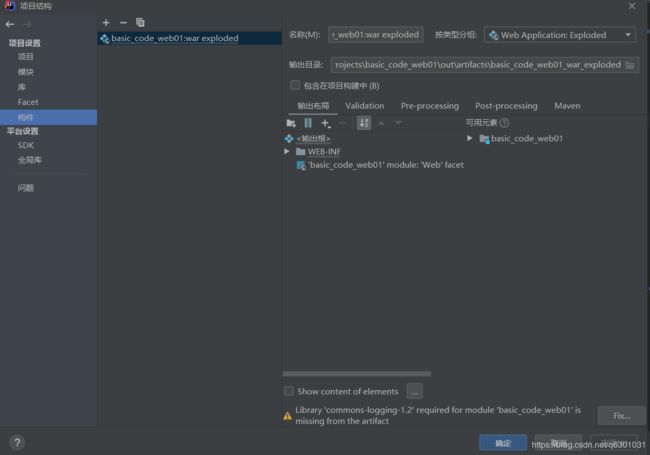Open help for available elements
Viewport: 650px width, 455px height.
(504, 123)
